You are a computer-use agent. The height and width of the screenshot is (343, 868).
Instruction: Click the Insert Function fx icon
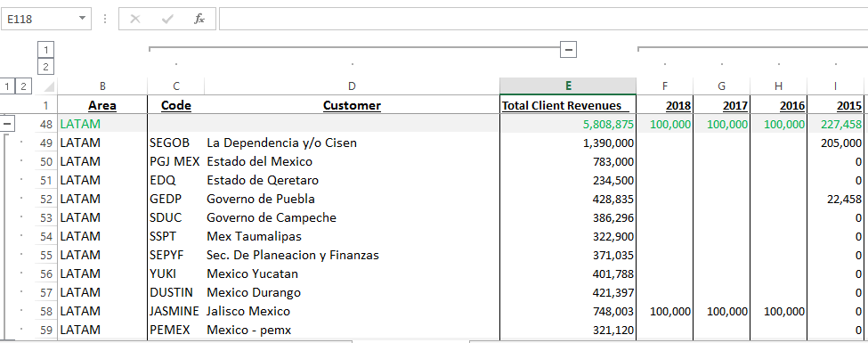199,19
